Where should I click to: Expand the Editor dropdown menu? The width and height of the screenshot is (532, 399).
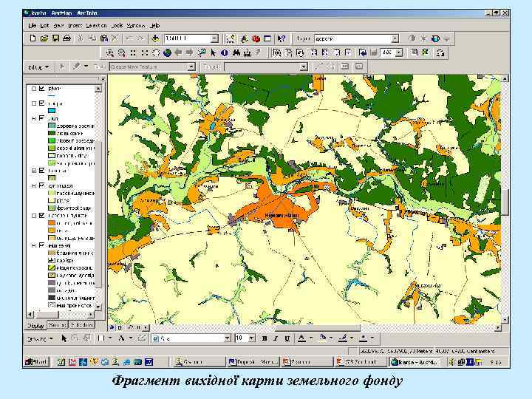point(38,66)
